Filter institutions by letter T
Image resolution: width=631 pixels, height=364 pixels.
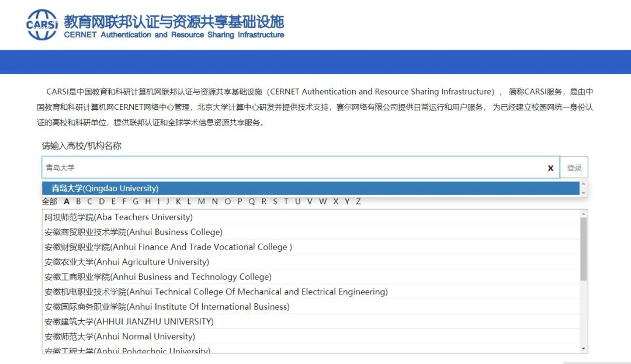click(x=286, y=201)
